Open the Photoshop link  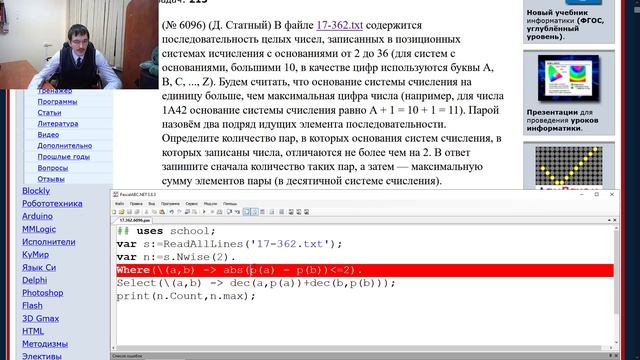click(x=42, y=293)
